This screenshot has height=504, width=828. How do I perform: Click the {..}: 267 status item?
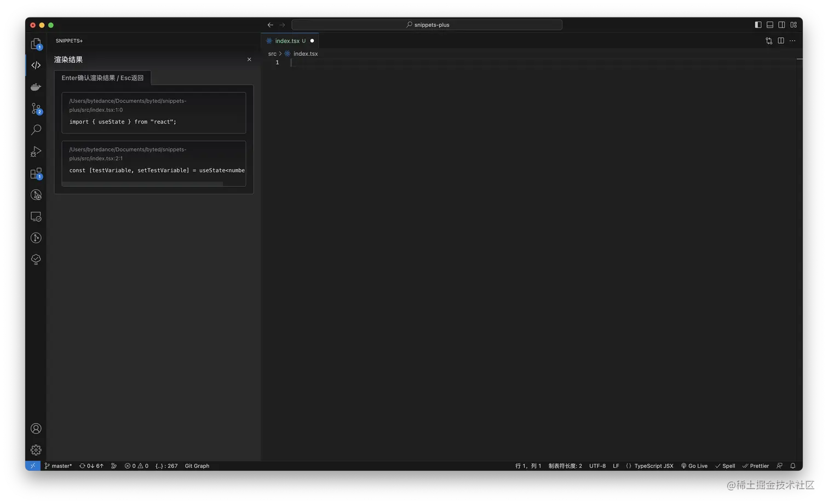[x=166, y=466]
